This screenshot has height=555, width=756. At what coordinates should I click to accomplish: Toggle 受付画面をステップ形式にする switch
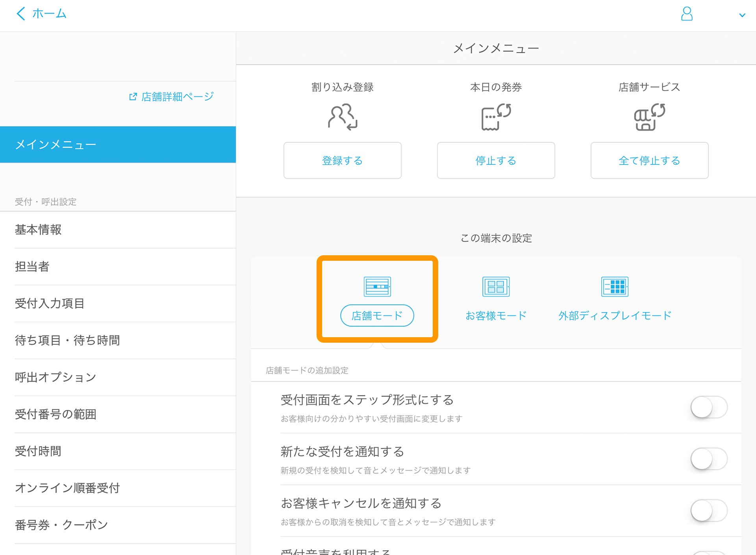pyautogui.click(x=709, y=407)
